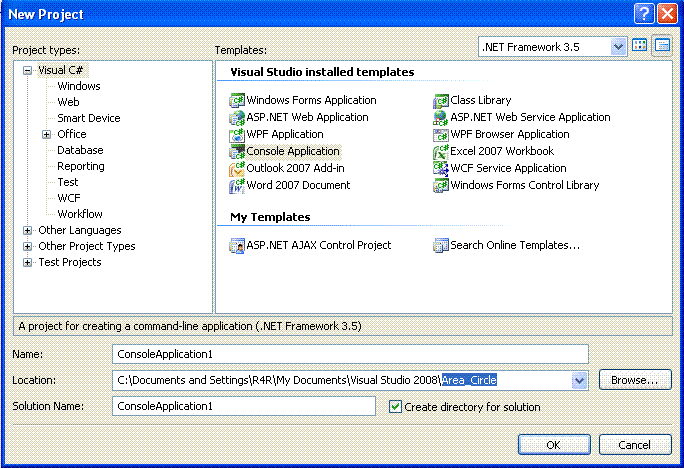The height and width of the screenshot is (468, 684).
Task: Select the Test project type
Action: tap(68, 182)
